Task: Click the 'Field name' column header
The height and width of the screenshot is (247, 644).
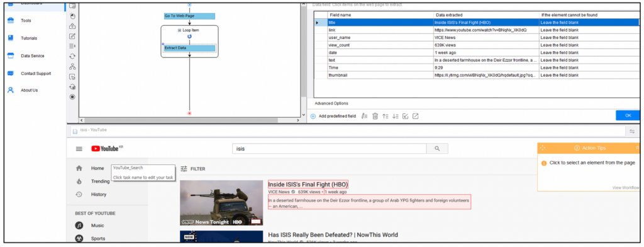Action: [x=380, y=15]
